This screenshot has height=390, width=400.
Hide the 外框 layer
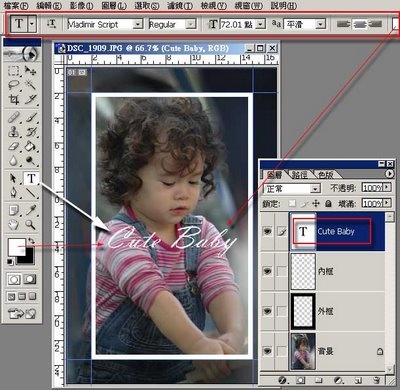(x=267, y=311)
